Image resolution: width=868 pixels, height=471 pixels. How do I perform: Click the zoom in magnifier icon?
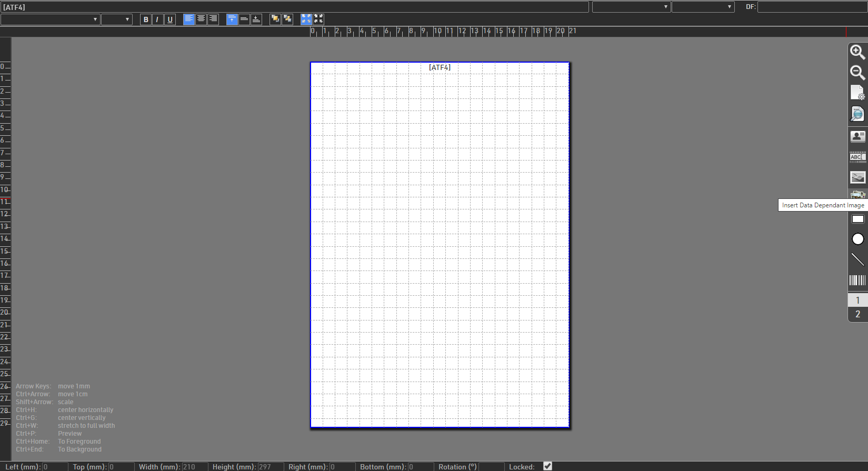(x=857, y=52)
